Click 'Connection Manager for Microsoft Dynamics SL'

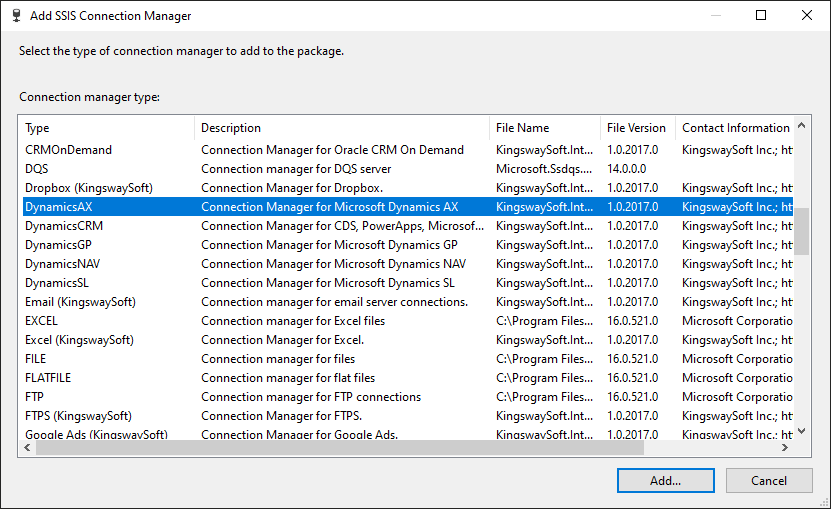328,283
